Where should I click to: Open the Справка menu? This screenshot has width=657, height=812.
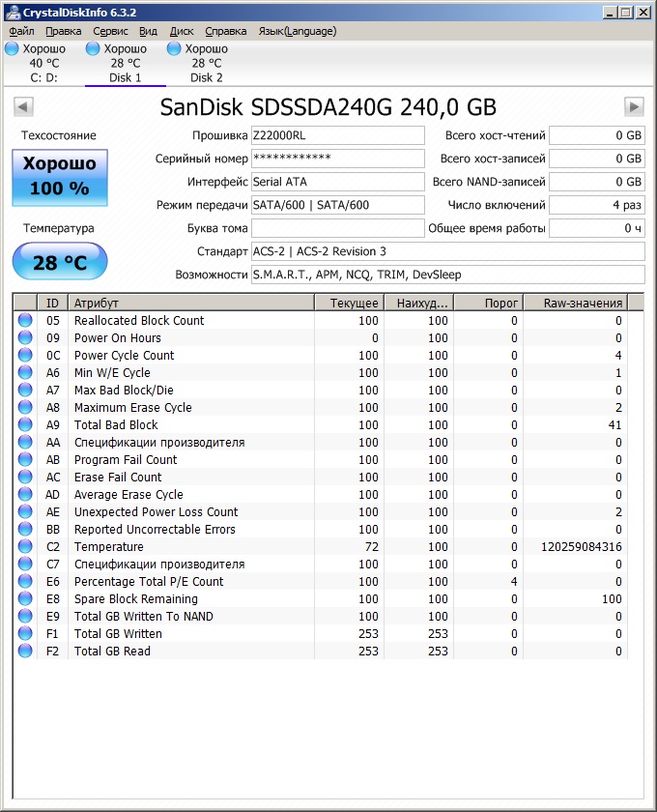point(226,32)
